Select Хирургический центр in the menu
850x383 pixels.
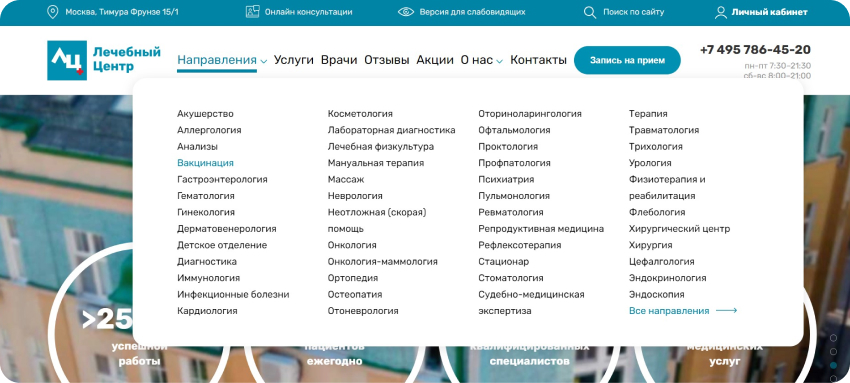pos(679,229)
